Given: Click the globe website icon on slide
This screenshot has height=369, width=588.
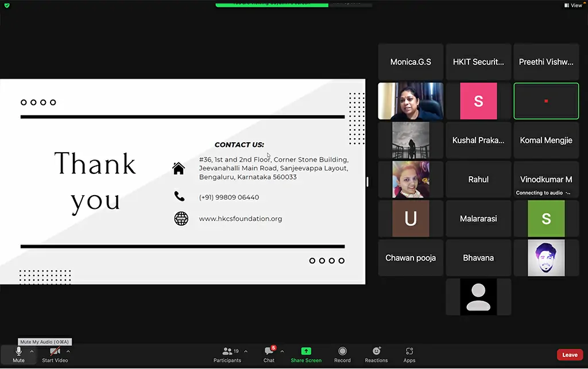Looking at the screenshot, I should pyautogui.click(x=181, y=219).
